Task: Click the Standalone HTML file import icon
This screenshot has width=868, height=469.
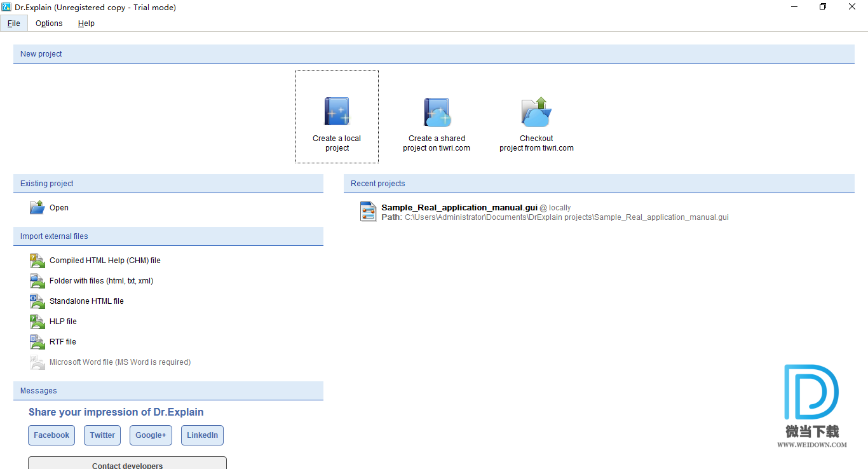Action: [x=37, y=301]
